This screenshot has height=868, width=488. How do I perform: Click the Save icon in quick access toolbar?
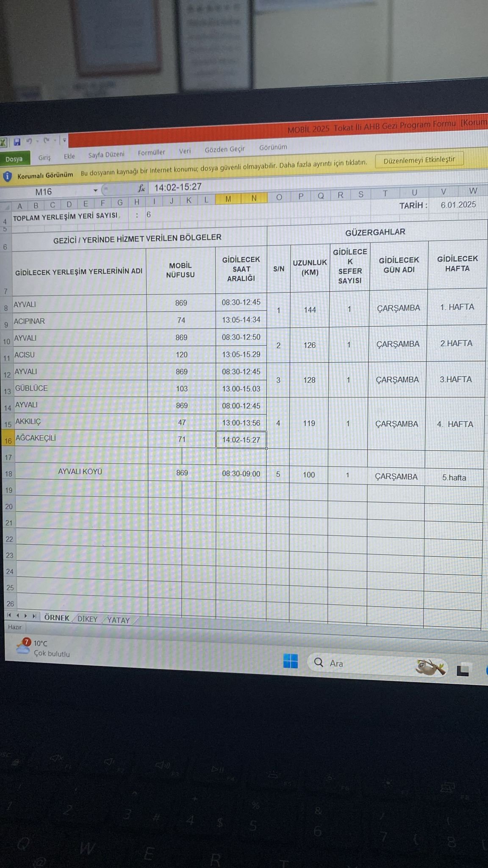pos(17,142)
